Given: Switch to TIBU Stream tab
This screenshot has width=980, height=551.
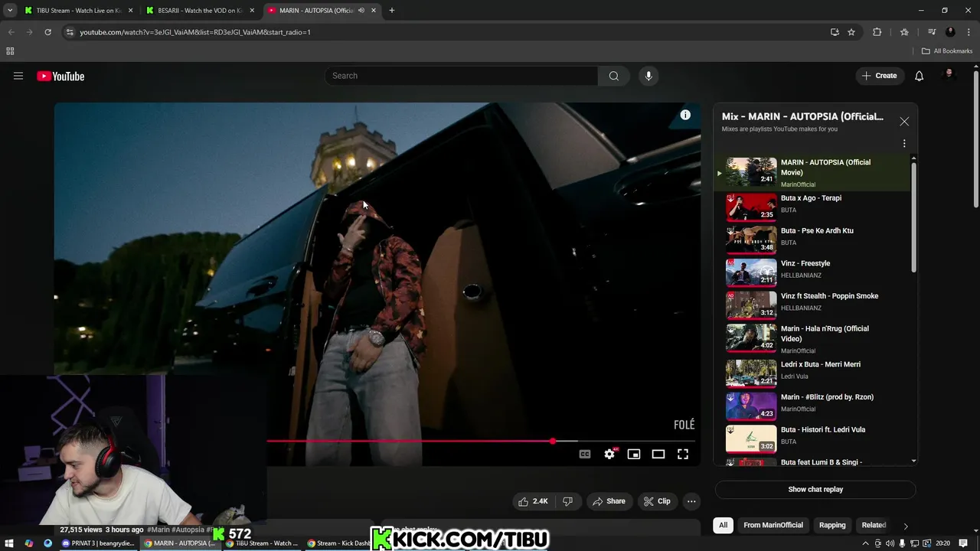Looking at the screenshot, I should click(78, 11).
